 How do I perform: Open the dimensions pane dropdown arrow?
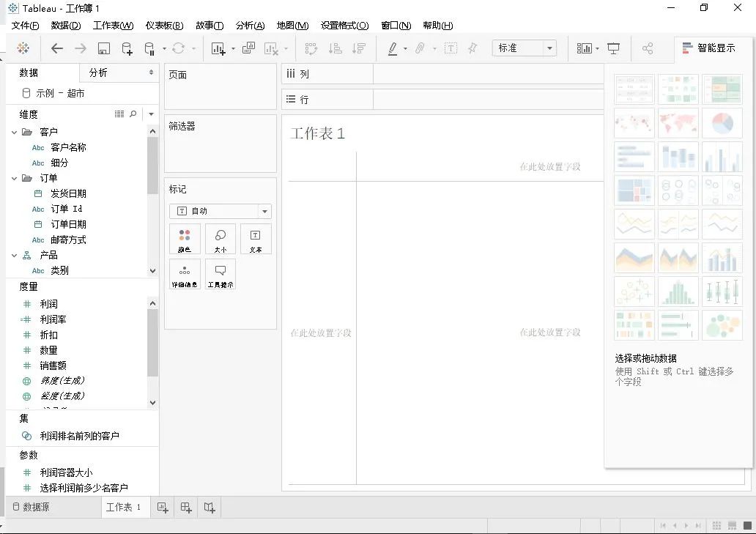[x=152, y=114]
